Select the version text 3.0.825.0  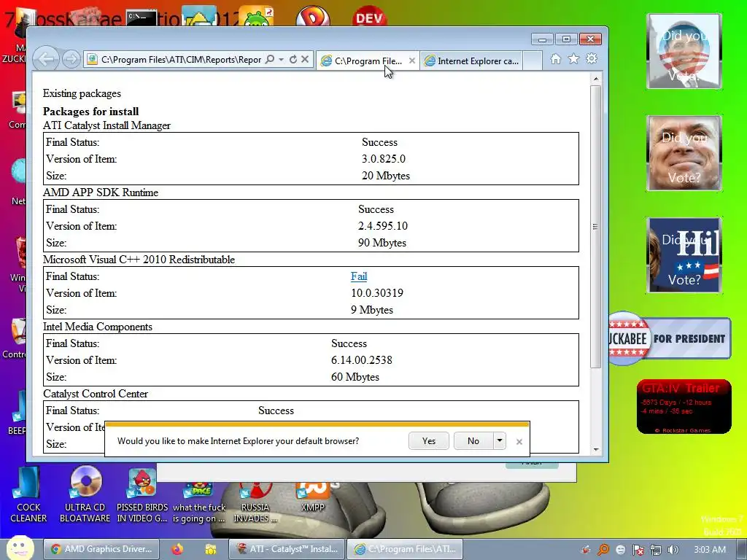pyautogui.click(x=384, y=159)
